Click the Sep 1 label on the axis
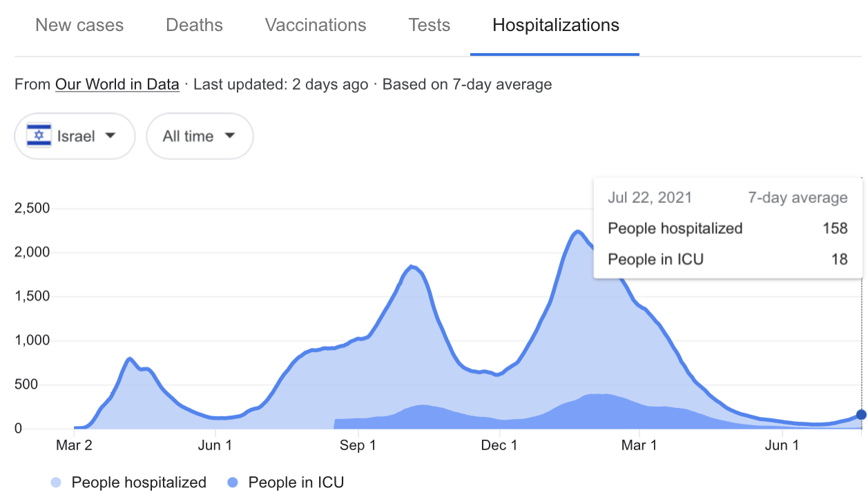 [358, 445]
